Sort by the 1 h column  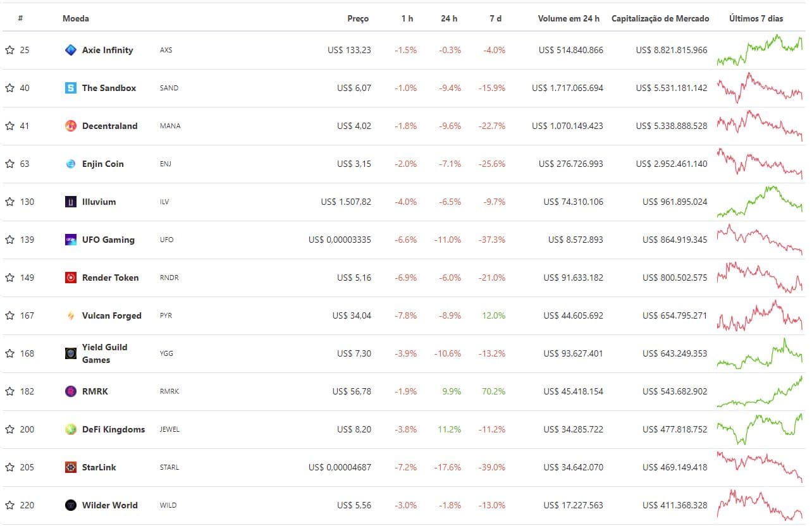point(407,18)
